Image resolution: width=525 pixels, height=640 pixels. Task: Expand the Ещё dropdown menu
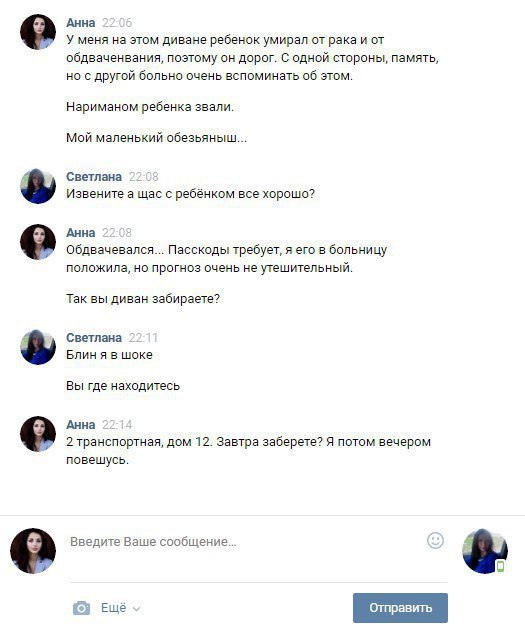[x=120, y=608]
